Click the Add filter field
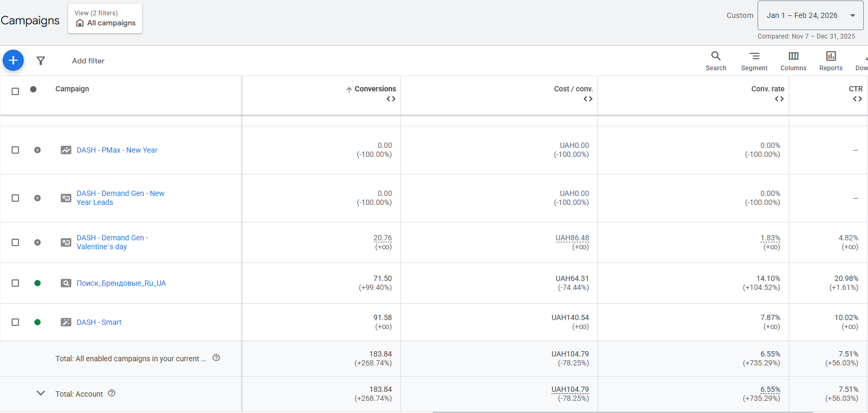Screen dimensions: 868x413 (88, 61)
